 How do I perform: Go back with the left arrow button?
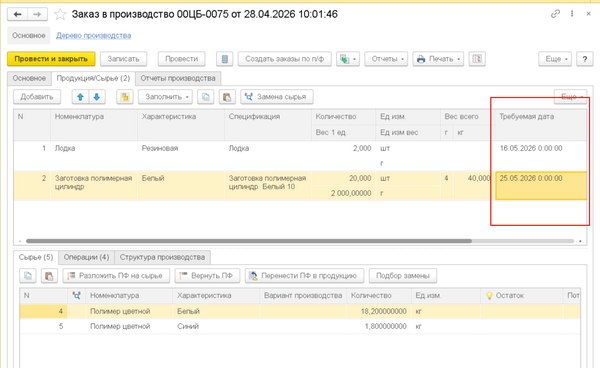[18, 15]
